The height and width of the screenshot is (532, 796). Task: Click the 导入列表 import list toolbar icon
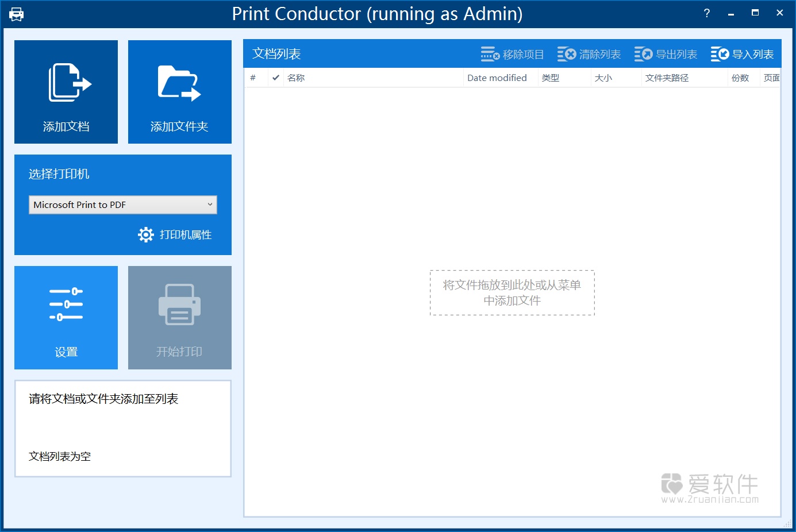(x=720, y=53)
